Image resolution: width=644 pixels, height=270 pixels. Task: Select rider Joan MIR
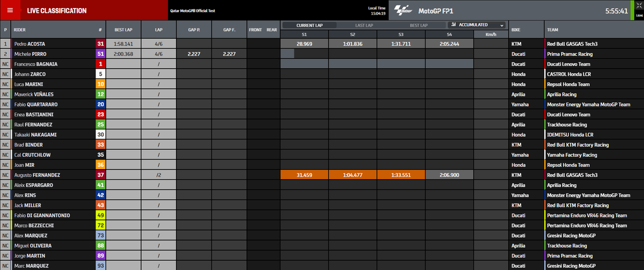point(24,165)
